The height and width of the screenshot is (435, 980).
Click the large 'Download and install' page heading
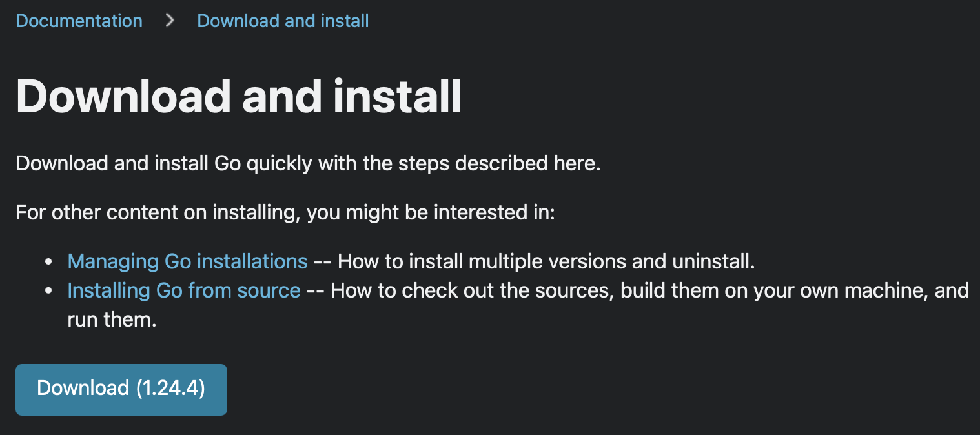(238, 96)
